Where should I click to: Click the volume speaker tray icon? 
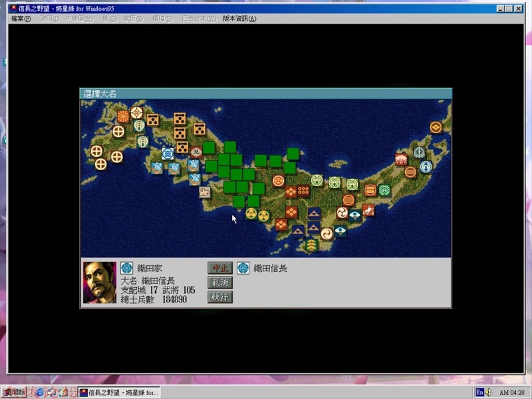pyautogui.click(x=488, y=392)
